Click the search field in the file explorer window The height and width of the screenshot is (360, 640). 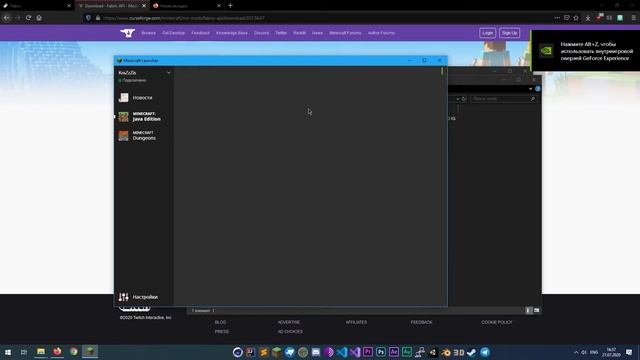[x=503, y=99]
